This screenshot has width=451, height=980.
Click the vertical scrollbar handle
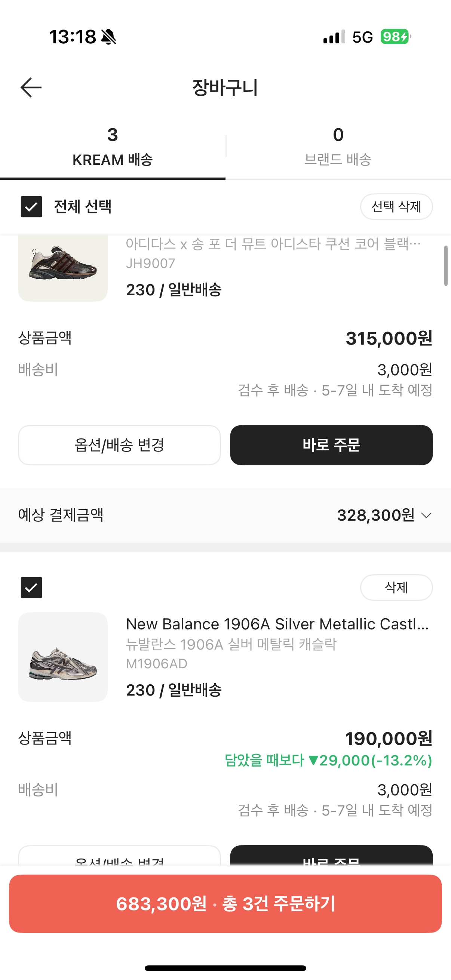point(446,265)
